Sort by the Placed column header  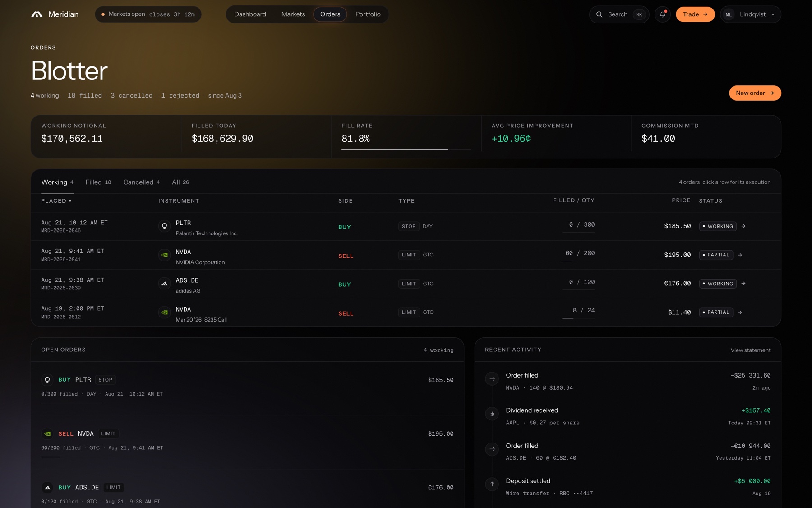(56, 201)
